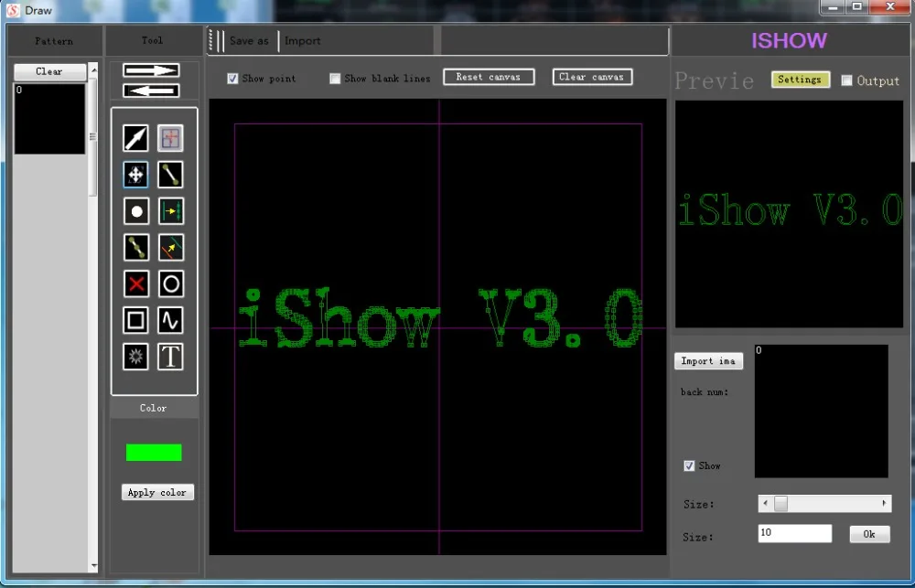Viewport: 915px width, 588px height.
Task: Click the Ok button next to the Size field
Action: pos(869,534)
